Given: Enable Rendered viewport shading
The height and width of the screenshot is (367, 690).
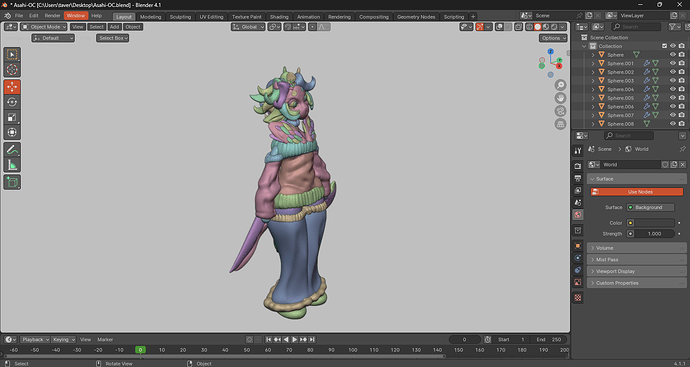Looking at the screenshot, I should pyautogui.click(x=554, y=27).
